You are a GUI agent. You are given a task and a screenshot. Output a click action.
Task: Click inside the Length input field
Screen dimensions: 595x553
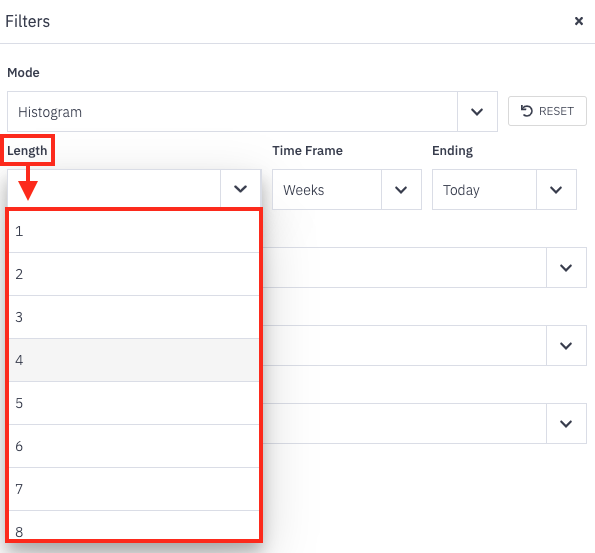tap(114, 189)
